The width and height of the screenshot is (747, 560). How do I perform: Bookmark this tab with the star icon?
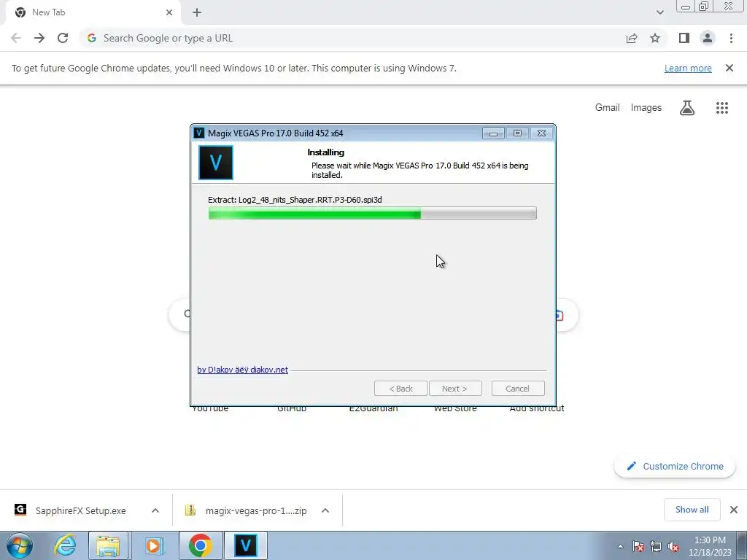pos(655,38)
